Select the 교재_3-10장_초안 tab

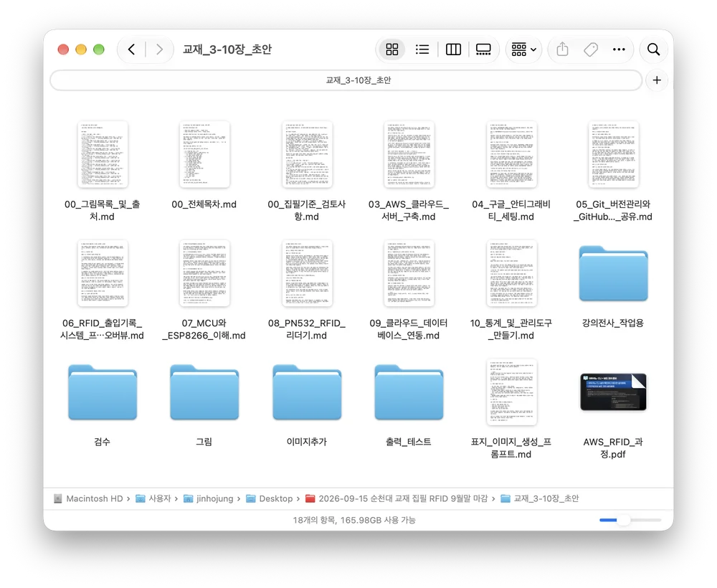346,80
